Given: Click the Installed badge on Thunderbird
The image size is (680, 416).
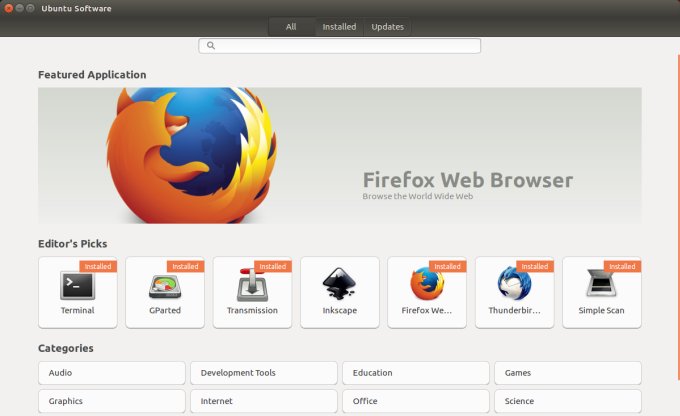Looking at the screenshot, I should (x=535, y=266).
